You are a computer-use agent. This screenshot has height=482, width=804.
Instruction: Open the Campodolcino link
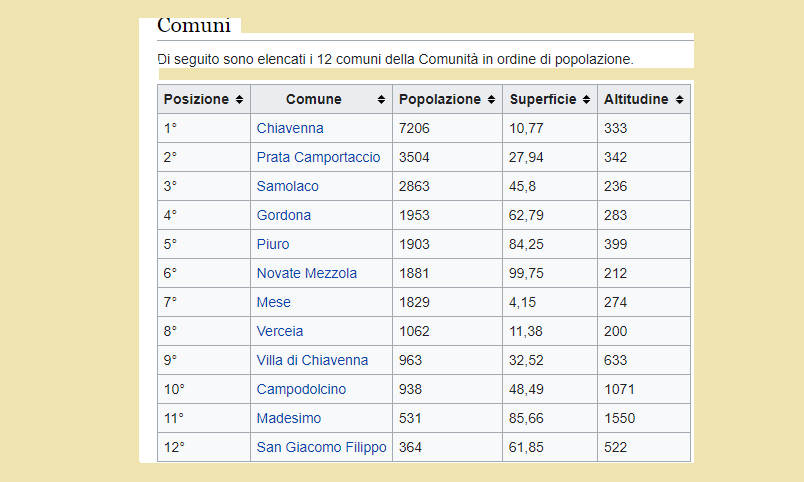[x=301, y=389]
